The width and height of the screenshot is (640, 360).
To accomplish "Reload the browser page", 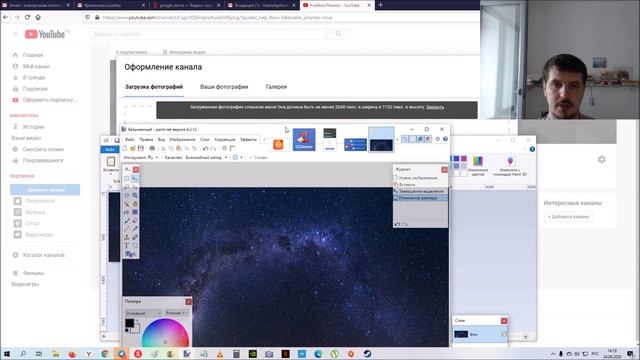I will tap(27, 17).
